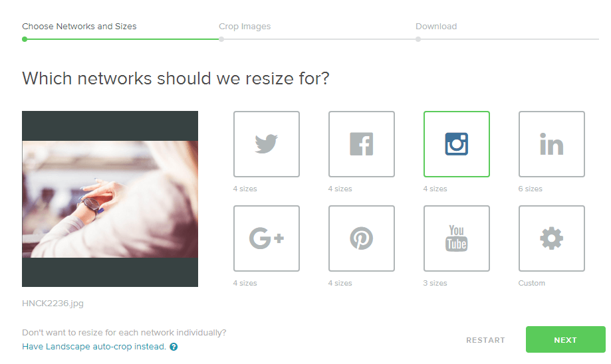The image size is (611, 364).
Task: Click the progress dot at Download
Action: tap(418, 39)
